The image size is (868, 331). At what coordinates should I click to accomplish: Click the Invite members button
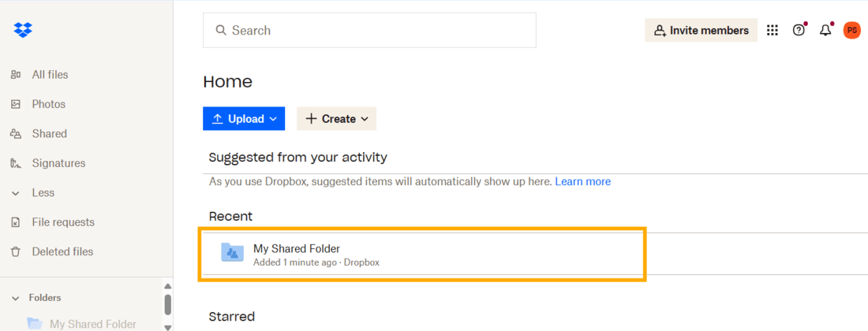[x=701, y=30]
